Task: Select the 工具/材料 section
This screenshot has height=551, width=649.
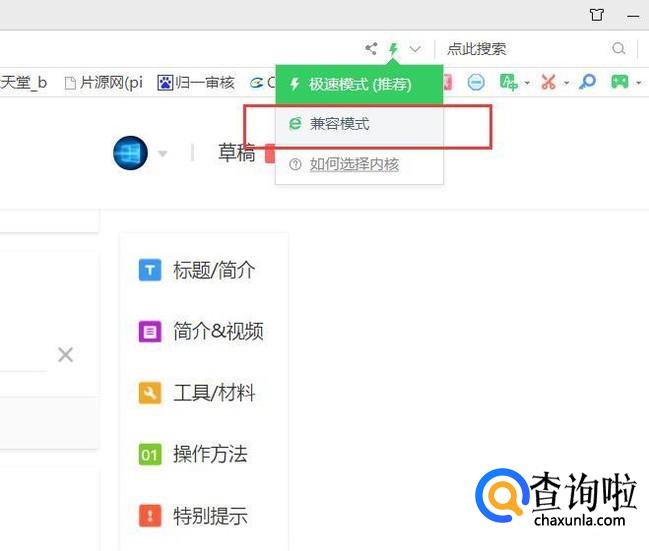Action: (197, 393)
